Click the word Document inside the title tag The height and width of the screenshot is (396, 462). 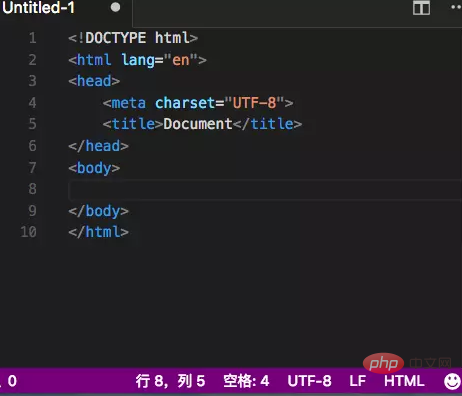point(198,124)
